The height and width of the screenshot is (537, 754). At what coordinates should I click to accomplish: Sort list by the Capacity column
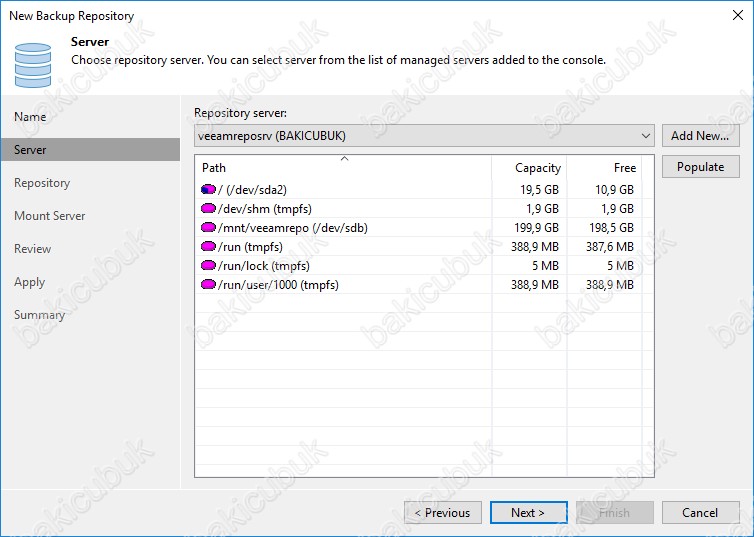coord(529,168)
